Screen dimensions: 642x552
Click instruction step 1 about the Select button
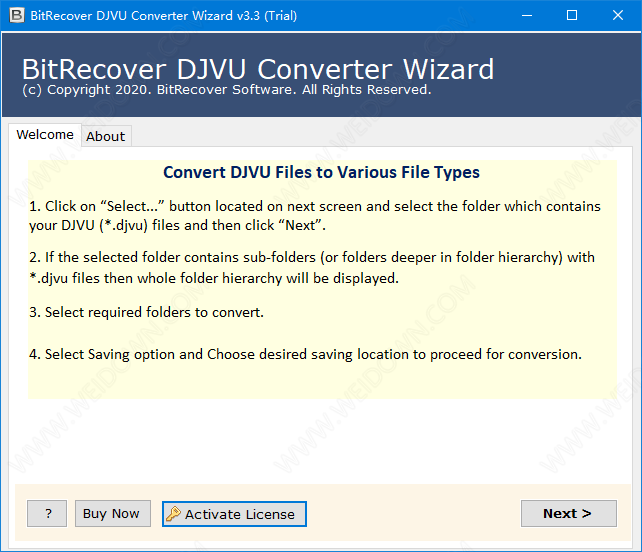coord(315,215)
